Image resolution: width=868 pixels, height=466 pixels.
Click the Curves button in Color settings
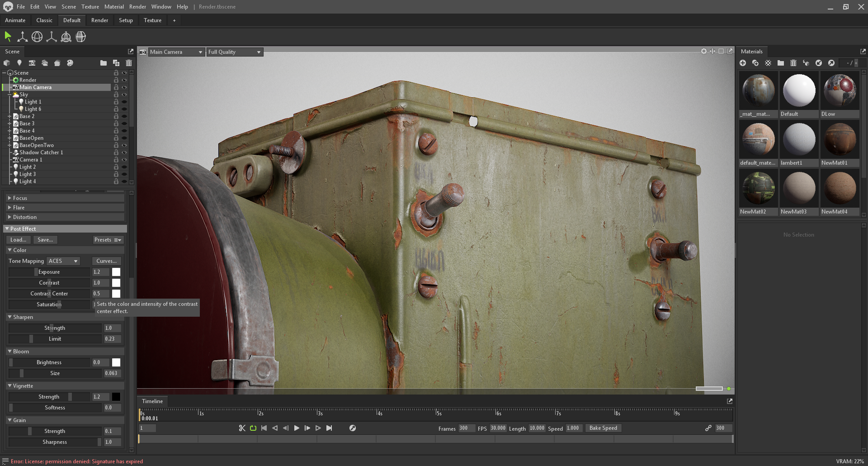tap(106, 261)
